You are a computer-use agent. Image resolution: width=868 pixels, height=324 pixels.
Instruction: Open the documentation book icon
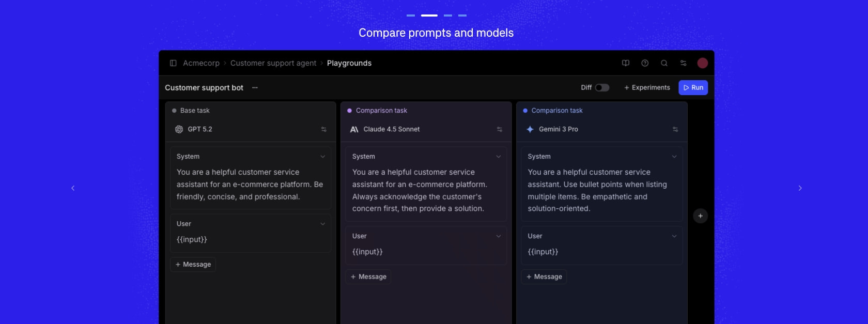(x=626, y=63)
